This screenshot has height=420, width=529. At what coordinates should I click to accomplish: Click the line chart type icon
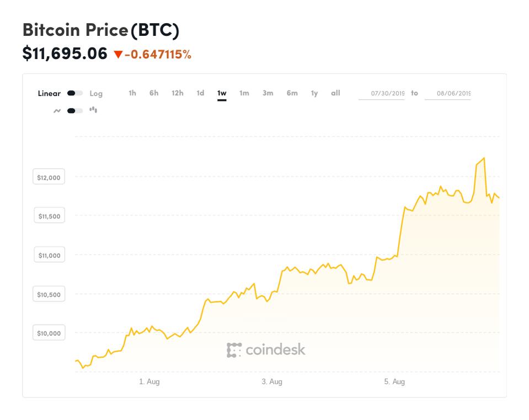57,111
